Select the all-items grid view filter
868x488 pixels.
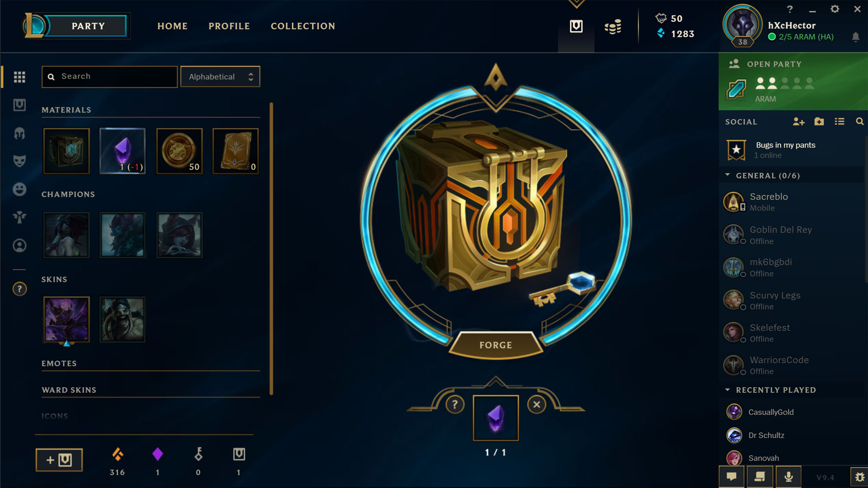pos(19,77)
